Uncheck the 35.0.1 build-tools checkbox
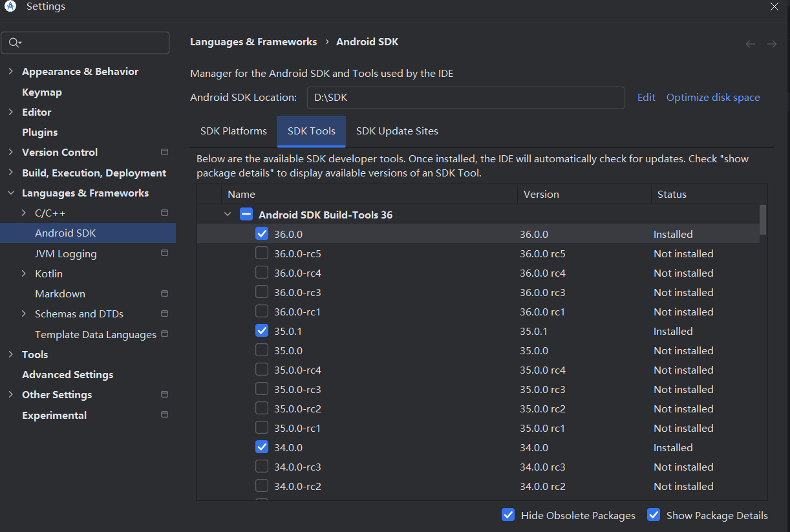The image size is (790, 532). (x=262, y=331)
